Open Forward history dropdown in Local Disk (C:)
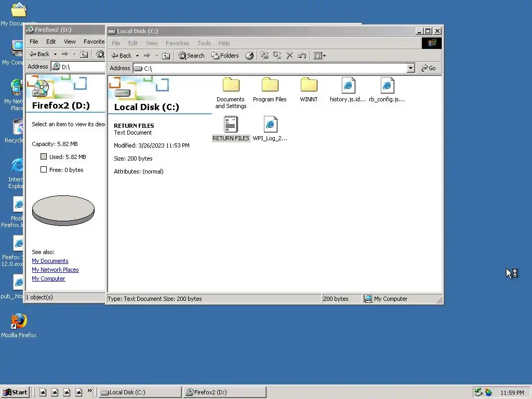532x399 pixels. coord(156,56)
